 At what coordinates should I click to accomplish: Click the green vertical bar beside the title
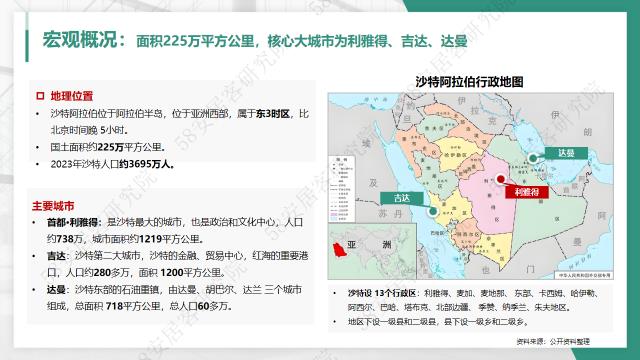(x=27, y=38)
